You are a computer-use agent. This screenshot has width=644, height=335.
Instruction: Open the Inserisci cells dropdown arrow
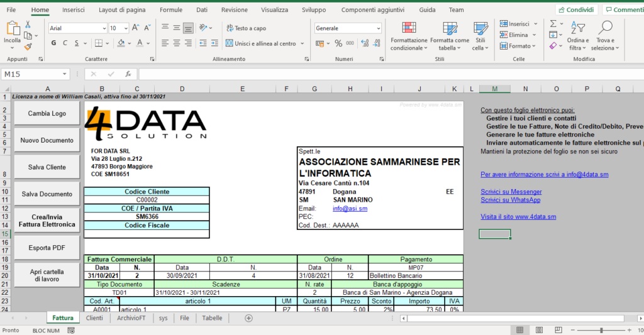(x=535, y=24)
